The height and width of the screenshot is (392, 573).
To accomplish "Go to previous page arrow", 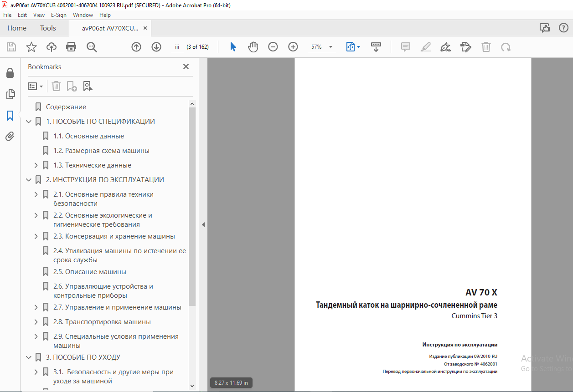I will coord(136,47).
